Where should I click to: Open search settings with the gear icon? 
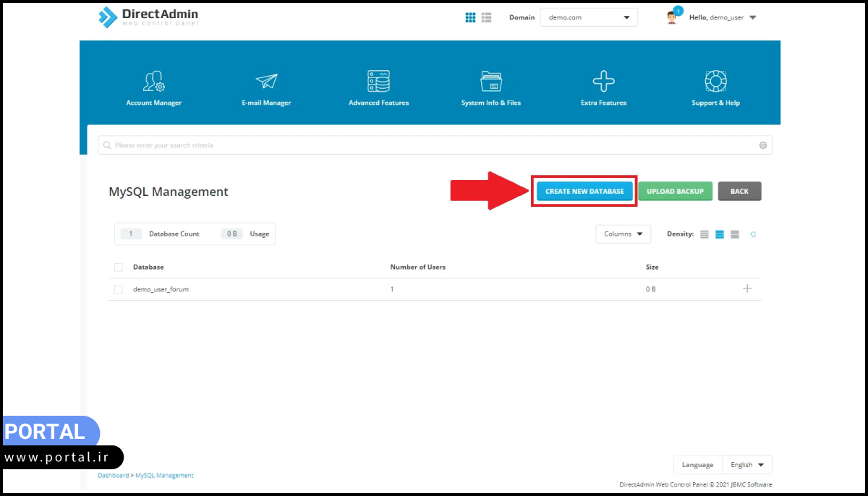click(762, 145)
